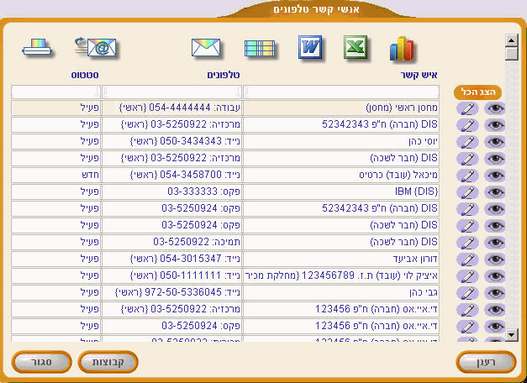View the מחסן ראשי contact via eye icon

[495, 109]
